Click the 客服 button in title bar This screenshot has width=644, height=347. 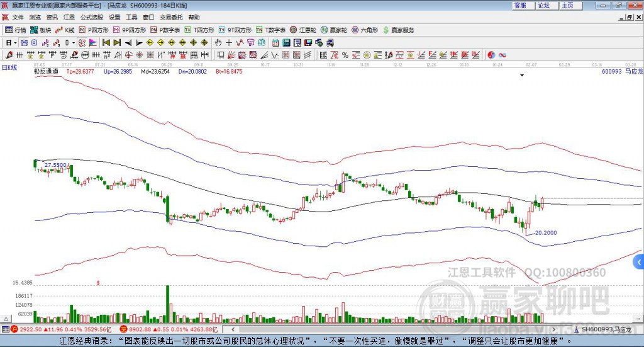[523, 5]
